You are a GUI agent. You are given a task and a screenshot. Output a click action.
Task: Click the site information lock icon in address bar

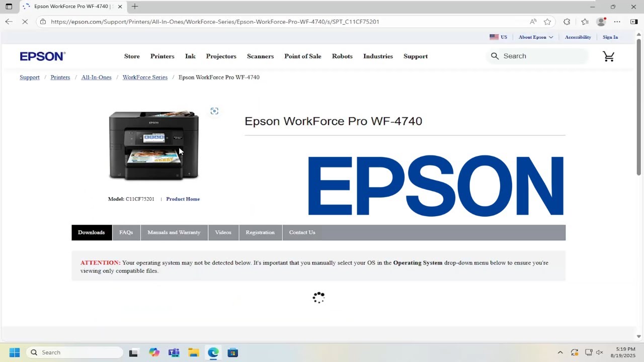tap(43, 22)
